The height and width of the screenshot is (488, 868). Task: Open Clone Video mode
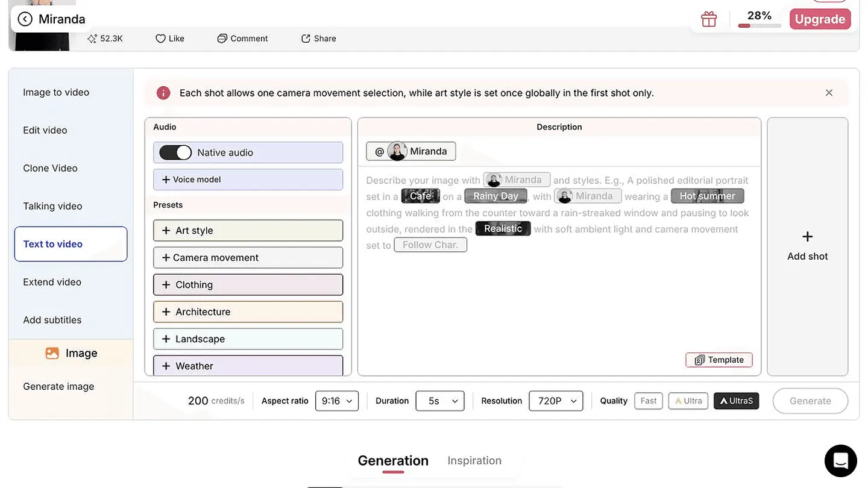(x=50, y=168)
